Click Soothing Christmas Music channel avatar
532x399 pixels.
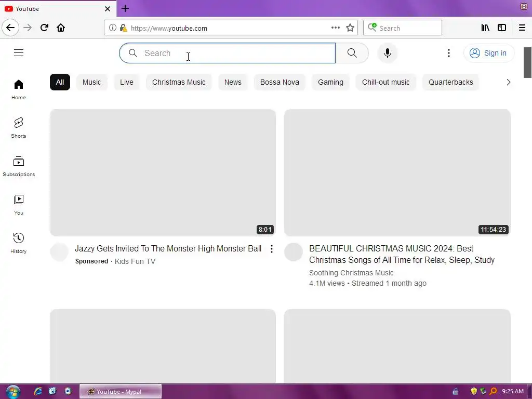(x=294, y=252)
